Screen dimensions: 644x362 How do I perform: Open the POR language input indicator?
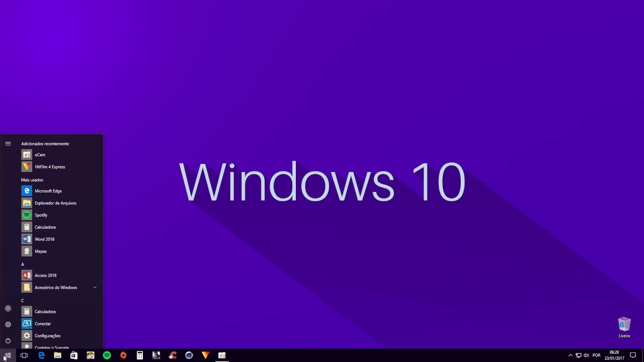(597, 355)
